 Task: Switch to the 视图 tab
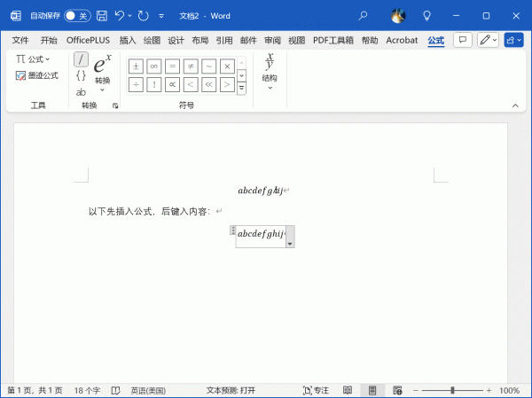click(296, 41)
